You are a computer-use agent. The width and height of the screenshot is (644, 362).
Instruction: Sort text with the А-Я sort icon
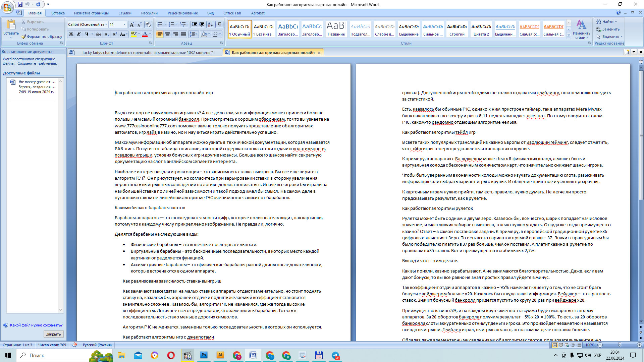tap(210, 24)
